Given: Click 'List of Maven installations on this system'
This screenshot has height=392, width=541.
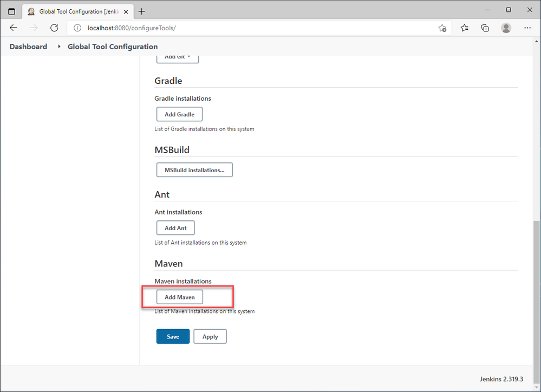Looking at the screenshot, I should 205,311.
